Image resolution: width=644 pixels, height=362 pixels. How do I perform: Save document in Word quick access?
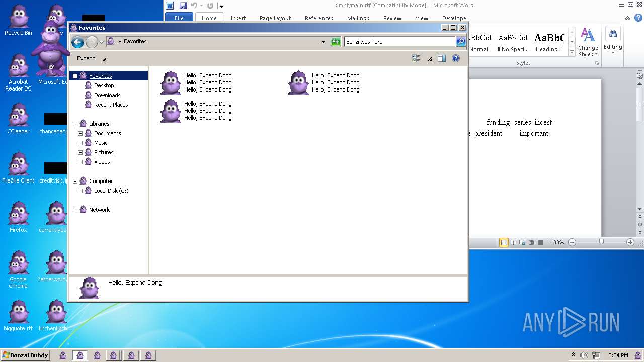(183, 6)
